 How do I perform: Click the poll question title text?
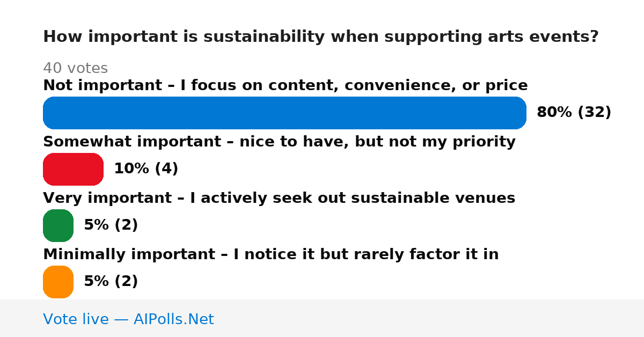(x=321, y=37)
